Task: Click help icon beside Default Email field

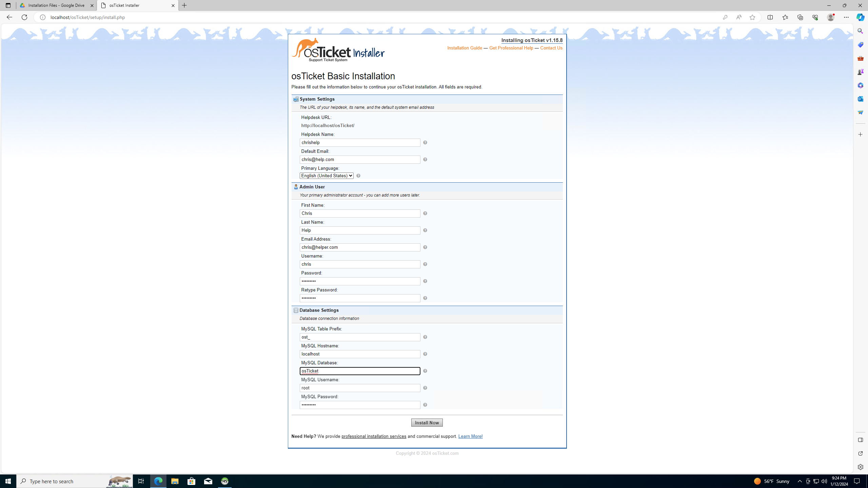Action: tap(425, 160)
